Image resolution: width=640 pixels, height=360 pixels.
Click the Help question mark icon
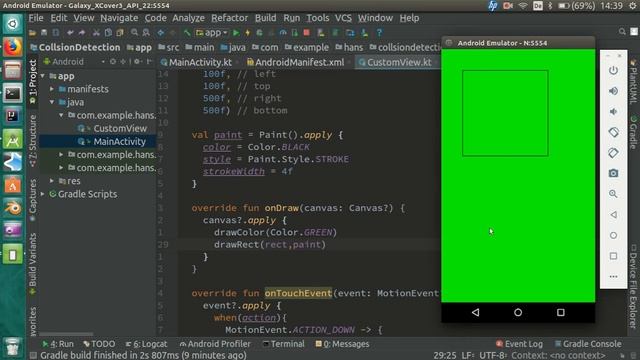pyautogui.click(x=380, y=33)
